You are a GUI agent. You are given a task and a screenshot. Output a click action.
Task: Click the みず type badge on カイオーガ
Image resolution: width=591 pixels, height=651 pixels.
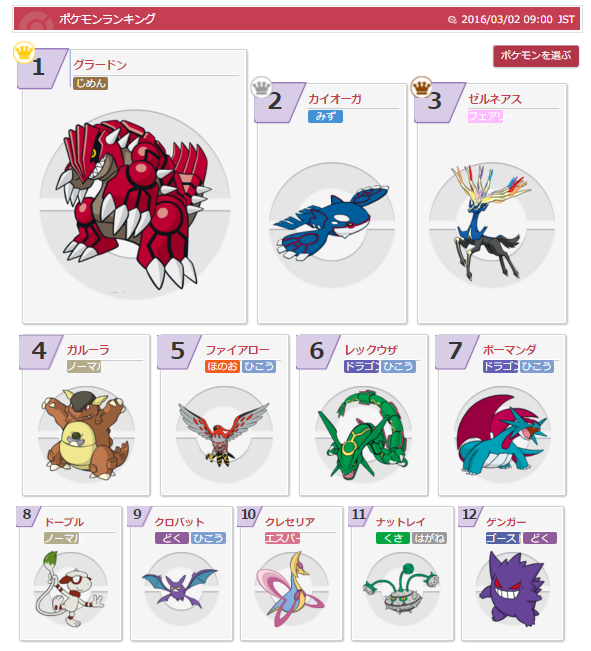tap(325, 116)
